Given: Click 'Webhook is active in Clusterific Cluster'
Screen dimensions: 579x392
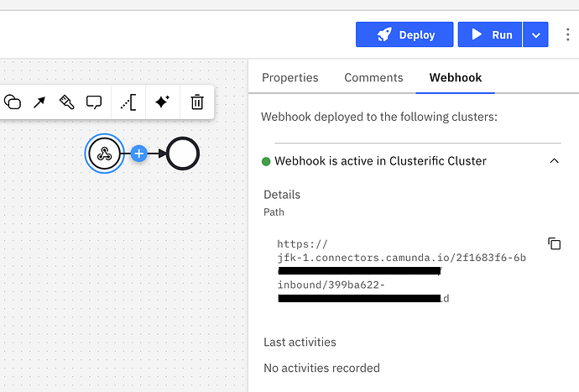Looking at the screenshot, I should [380, 161].
